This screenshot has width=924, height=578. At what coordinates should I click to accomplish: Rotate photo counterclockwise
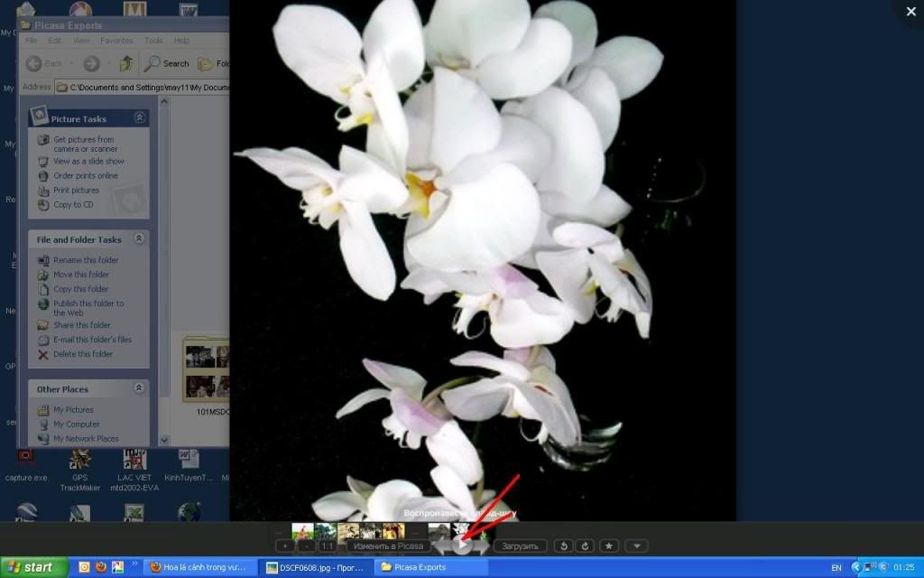(564, 546)
